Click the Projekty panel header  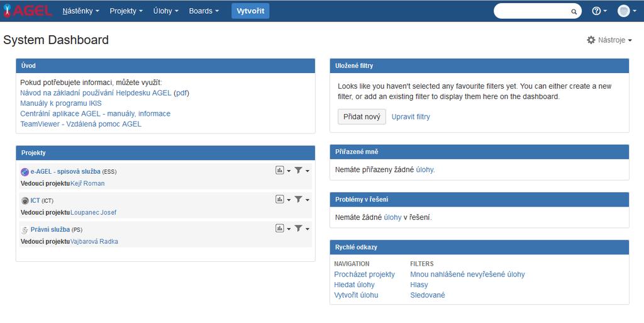(165, 153)
